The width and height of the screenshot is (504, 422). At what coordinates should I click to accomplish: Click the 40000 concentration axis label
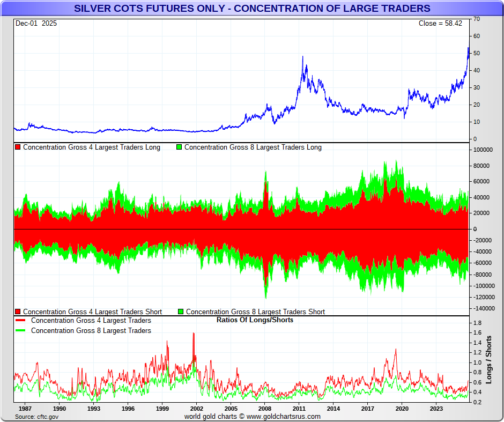(481, 197)
